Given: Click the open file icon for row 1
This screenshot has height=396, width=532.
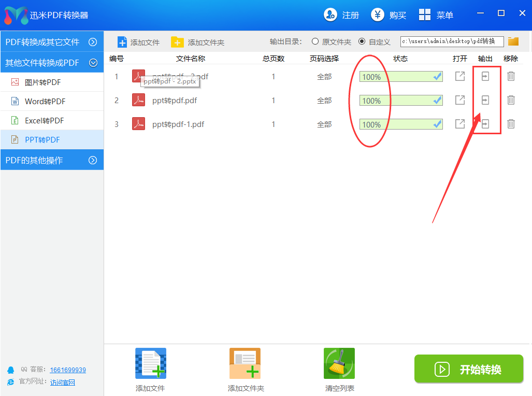Looking at the screenshot, I should pos(459,76).
